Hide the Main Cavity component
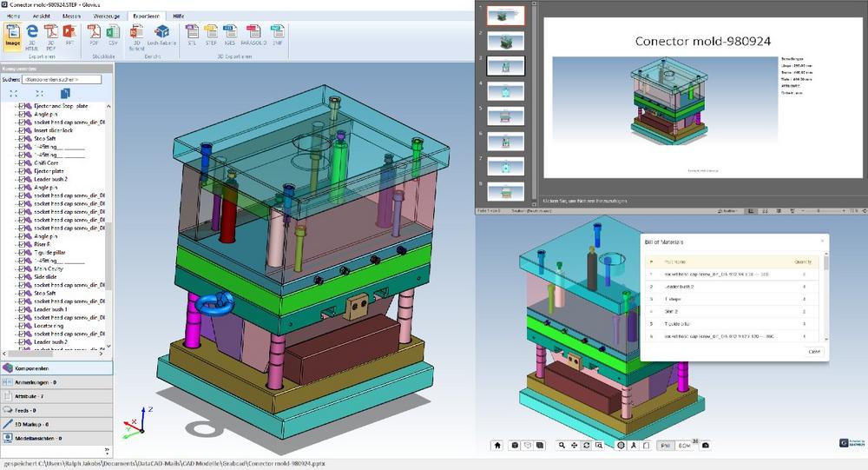This screenshot has width=868, height=470. coord(23,268)
